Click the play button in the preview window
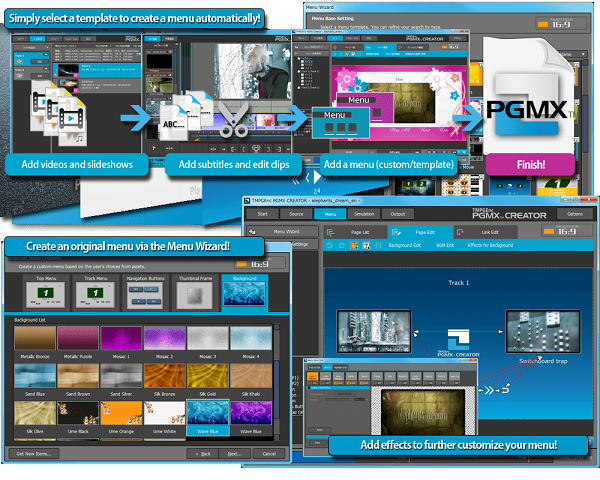This screenshot has width=600, height=480. pos(317,177)
